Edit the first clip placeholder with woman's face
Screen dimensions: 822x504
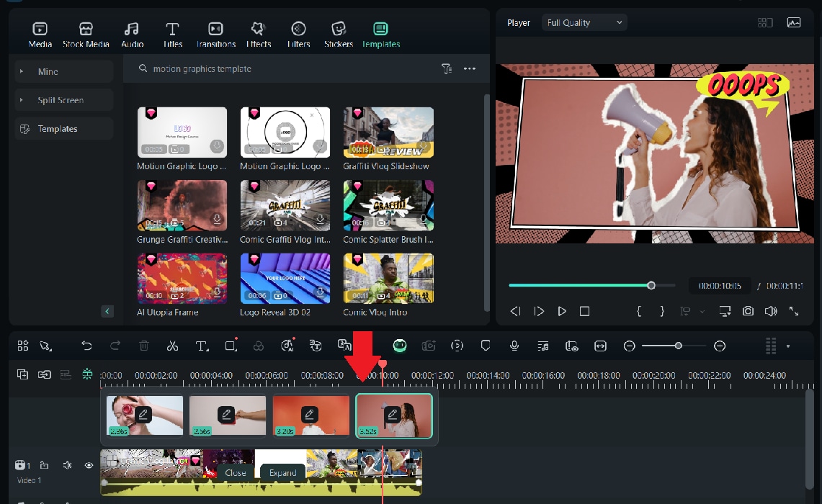point(143,415)
